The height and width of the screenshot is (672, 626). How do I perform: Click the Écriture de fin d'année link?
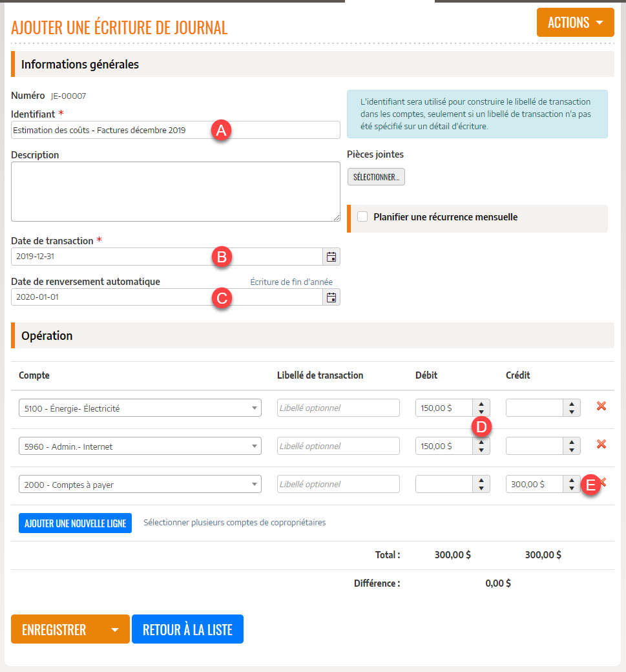291,282
